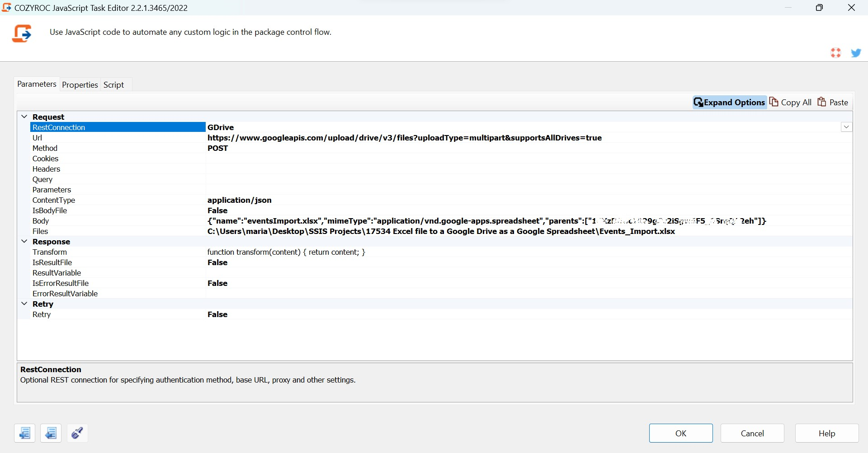Click the transform function value

pyautogui.click(x=286, y=252)
